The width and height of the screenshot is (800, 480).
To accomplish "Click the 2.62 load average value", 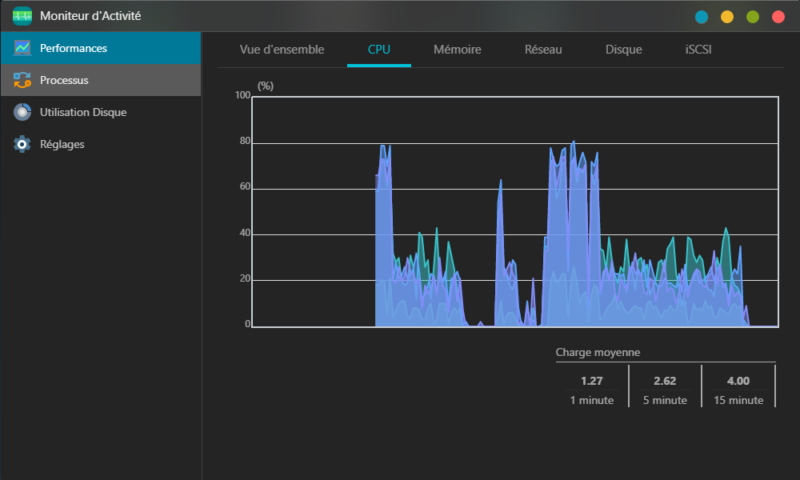I will [x=665, y=381].
